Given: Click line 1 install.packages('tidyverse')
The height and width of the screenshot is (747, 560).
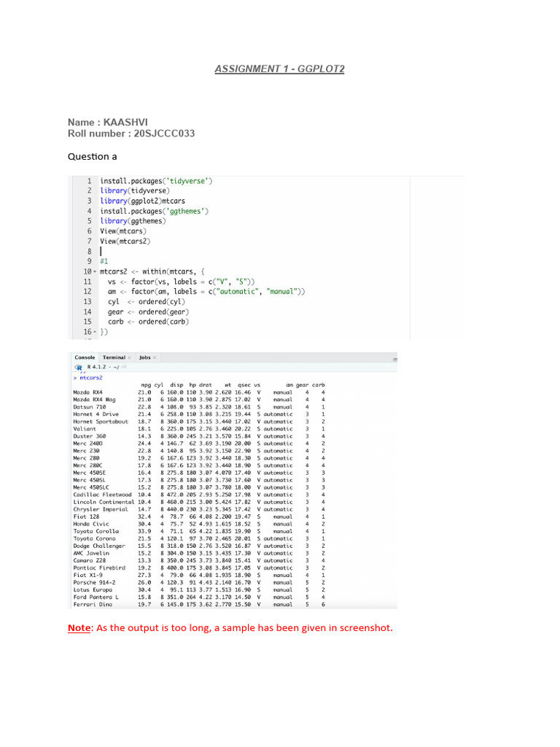Looking at the screenshot, I should click(x=156, y=181).
